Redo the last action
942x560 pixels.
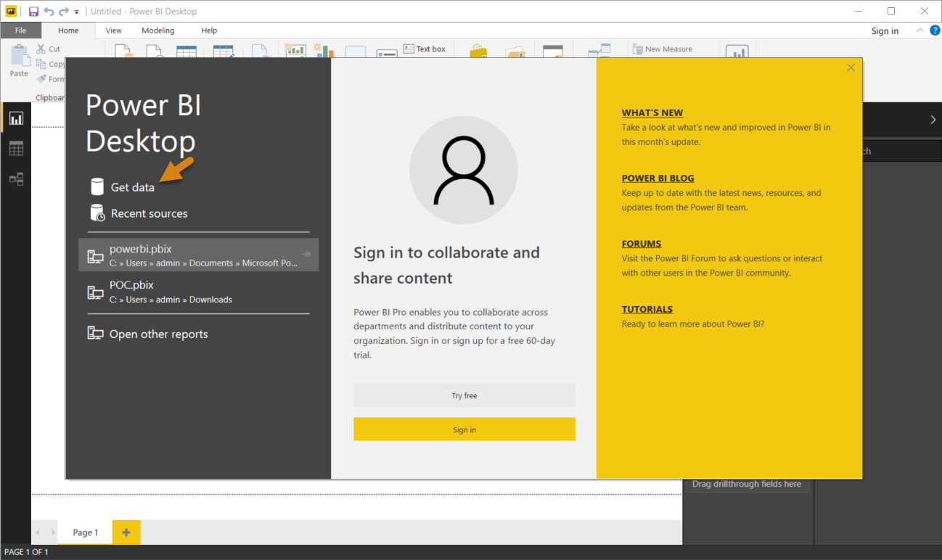64,12
